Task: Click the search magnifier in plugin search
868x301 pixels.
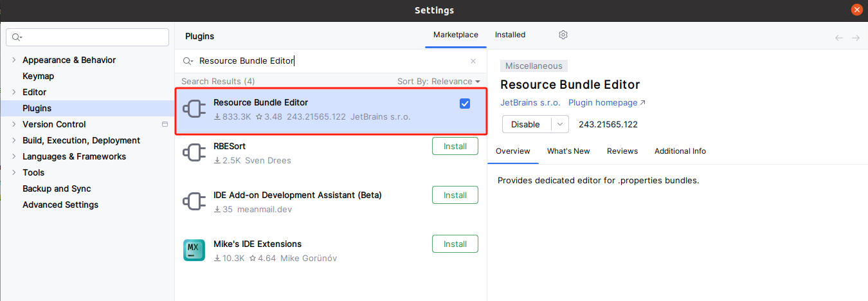Action: [188, 61]
